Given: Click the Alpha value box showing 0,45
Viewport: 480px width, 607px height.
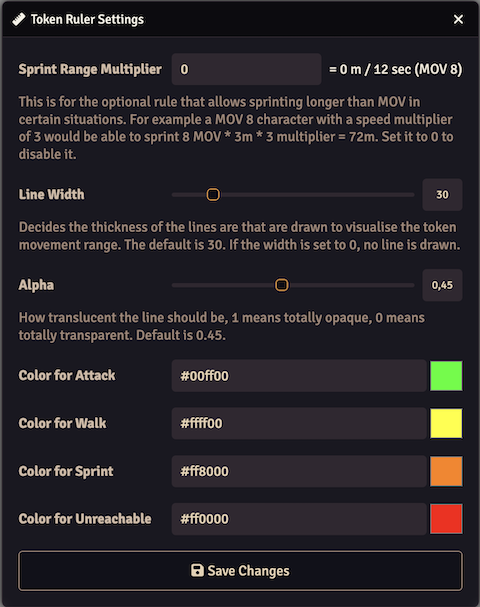Looking at the screenshot, I should 442,285.
